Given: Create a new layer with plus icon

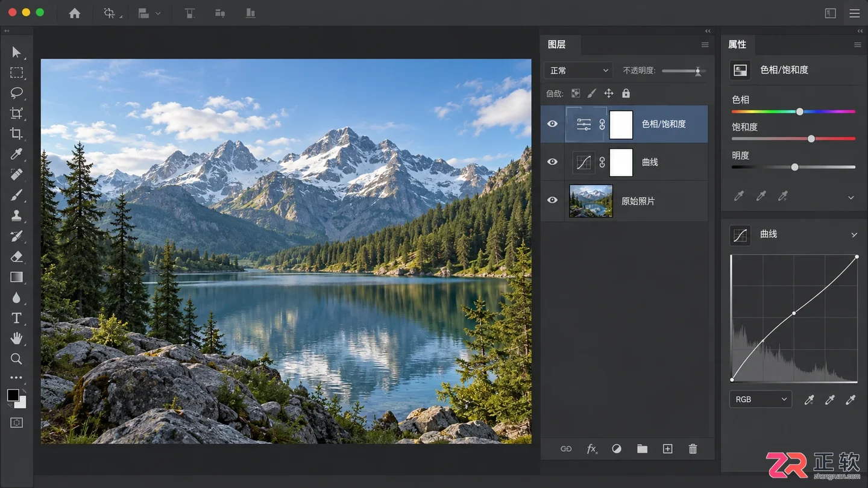Looking at the screenshot, I should tap(667, 449).
